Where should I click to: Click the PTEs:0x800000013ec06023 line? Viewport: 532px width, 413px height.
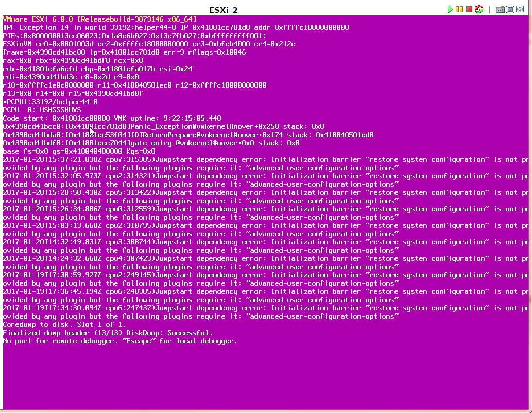(x=135, y=36)
